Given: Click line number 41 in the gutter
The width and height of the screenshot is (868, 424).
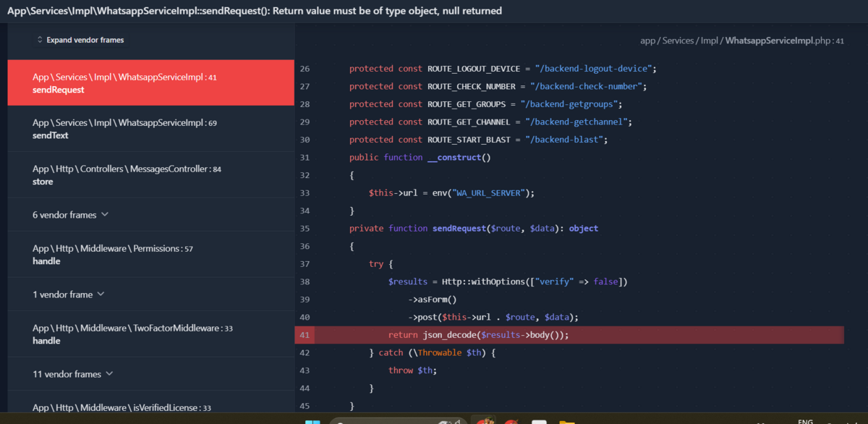Looking at the screenshot, I should click(305, 335).
